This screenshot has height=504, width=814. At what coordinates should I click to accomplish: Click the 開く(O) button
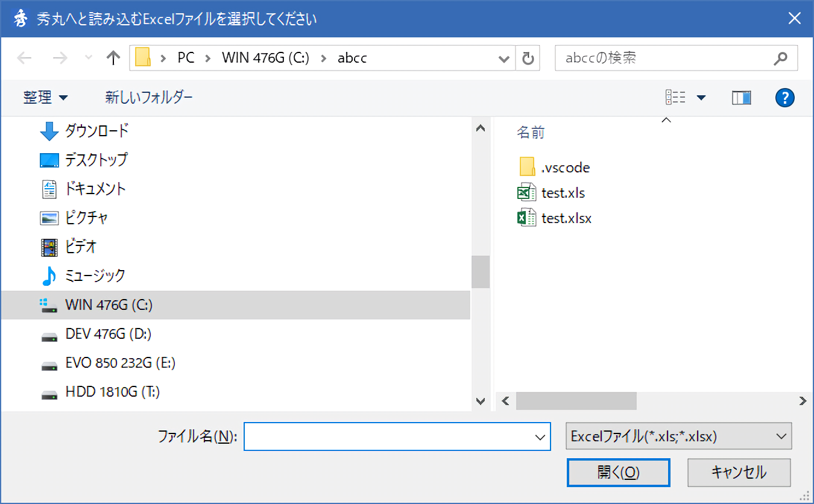click(618, 473)
